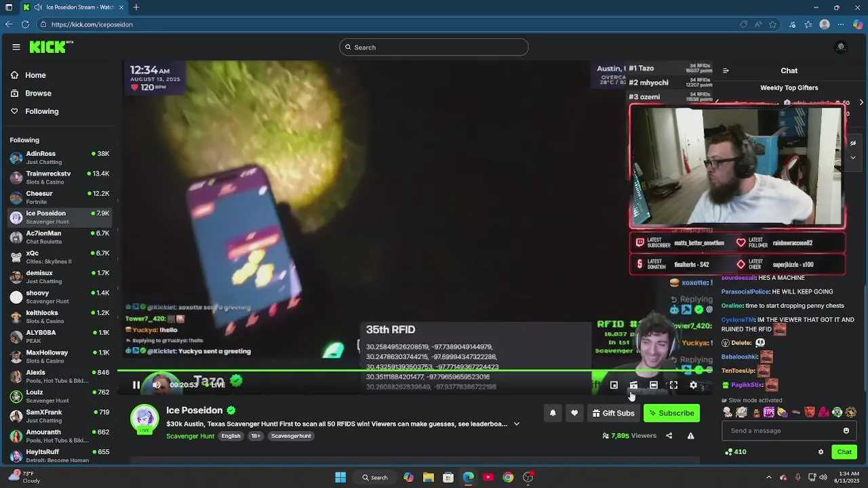Click the 18+ tag
The width and height of the screenshot is (868, 488).
click(x=256, y=436)
